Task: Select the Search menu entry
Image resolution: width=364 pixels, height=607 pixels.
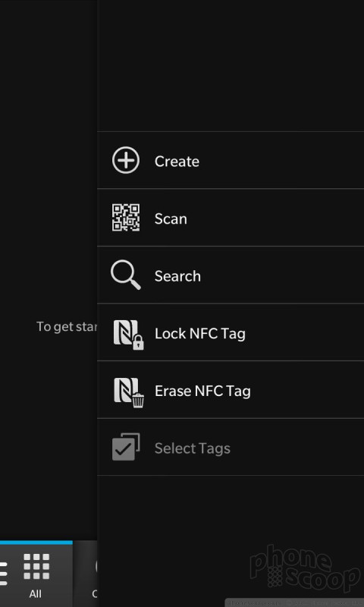Action: 231,275
